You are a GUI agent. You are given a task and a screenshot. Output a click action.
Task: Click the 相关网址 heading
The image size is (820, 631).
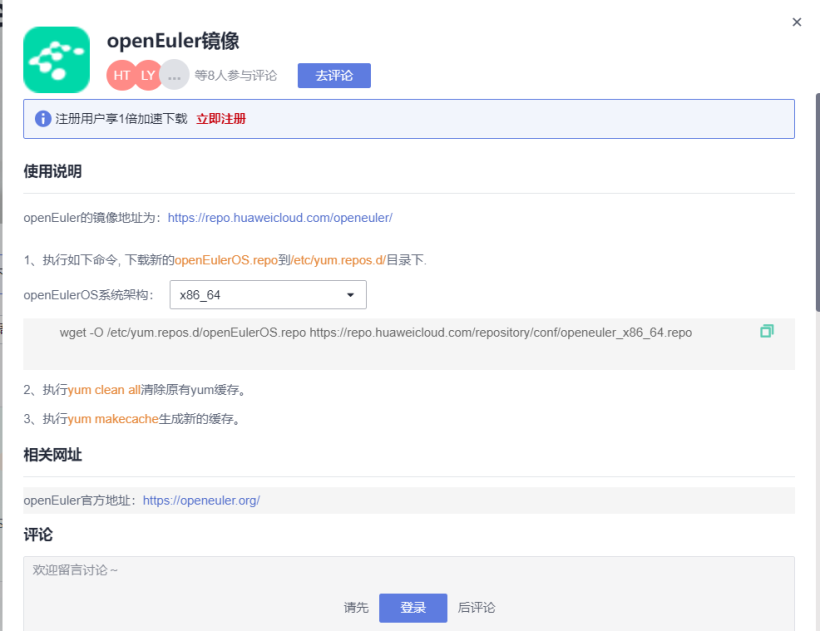pos(52,454)
